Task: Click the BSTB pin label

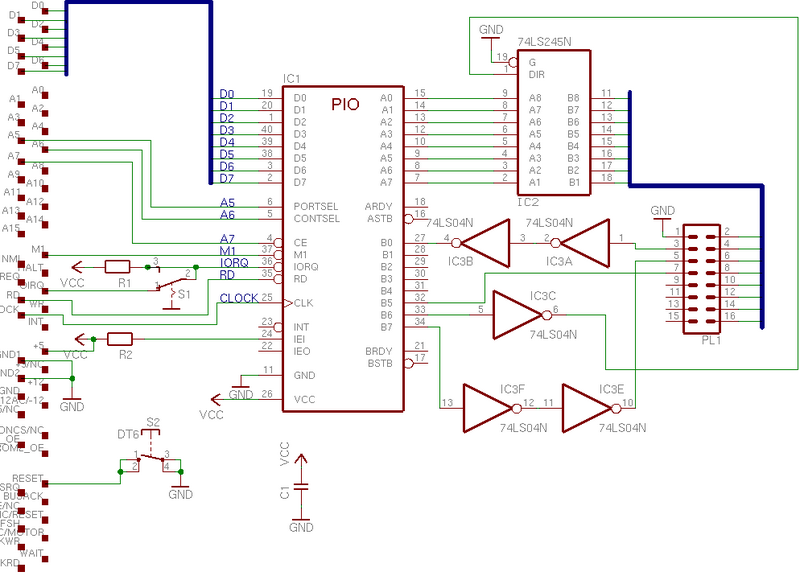Action: tap(380, 363)
